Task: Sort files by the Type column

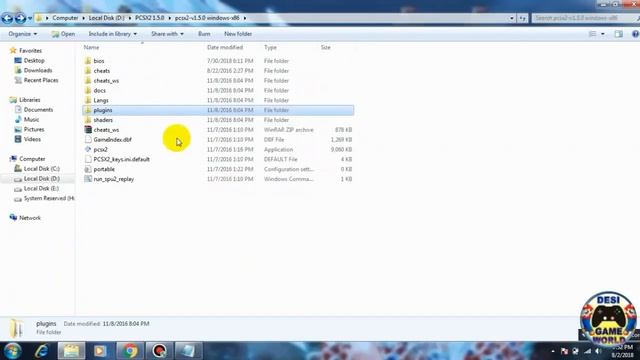Action: click(270, 47)
